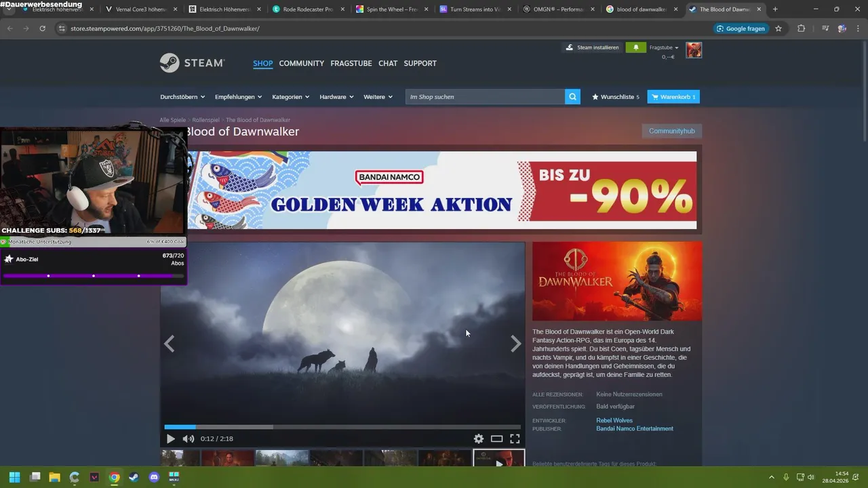Expand the Durchstöbern dropdown

pos(183,97)
